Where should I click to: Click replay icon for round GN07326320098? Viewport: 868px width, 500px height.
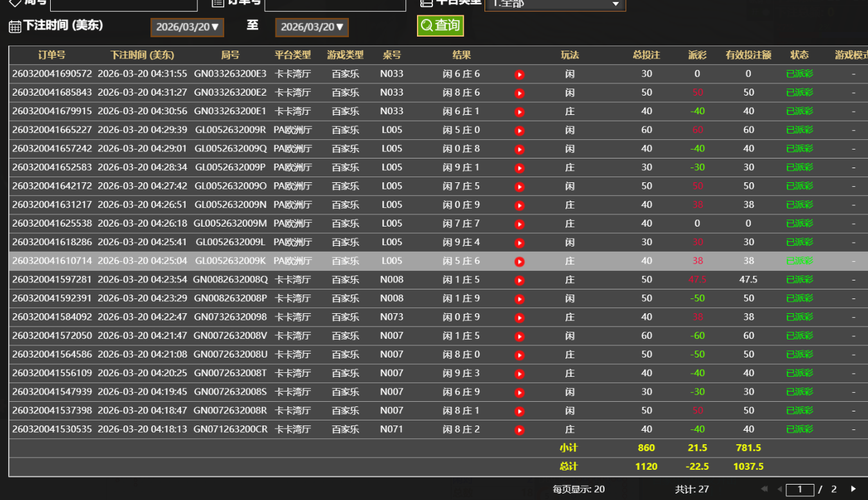(x=520, y=318)
